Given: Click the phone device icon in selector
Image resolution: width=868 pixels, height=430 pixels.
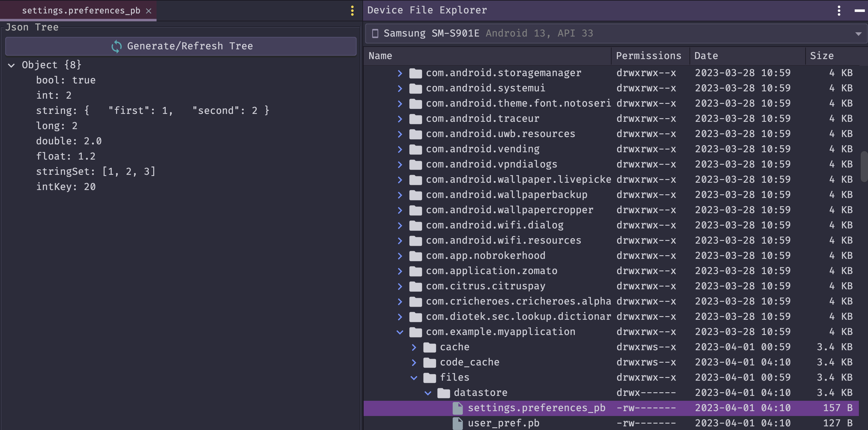Looking at the screenshot, I should 375,33.
